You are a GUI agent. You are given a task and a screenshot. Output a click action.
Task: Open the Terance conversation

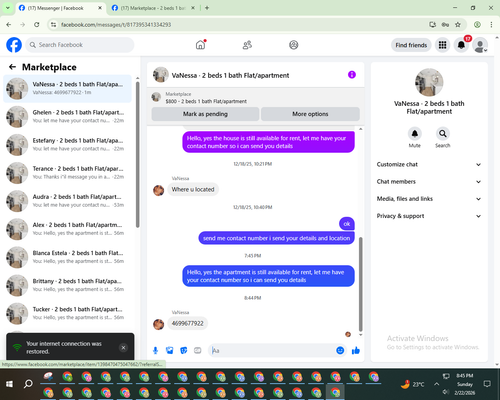click(x=67, y=173)
